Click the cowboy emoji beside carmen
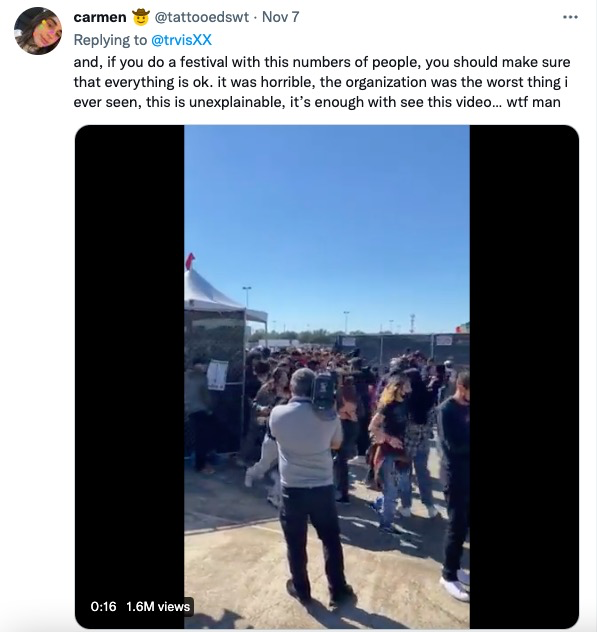 141,17
